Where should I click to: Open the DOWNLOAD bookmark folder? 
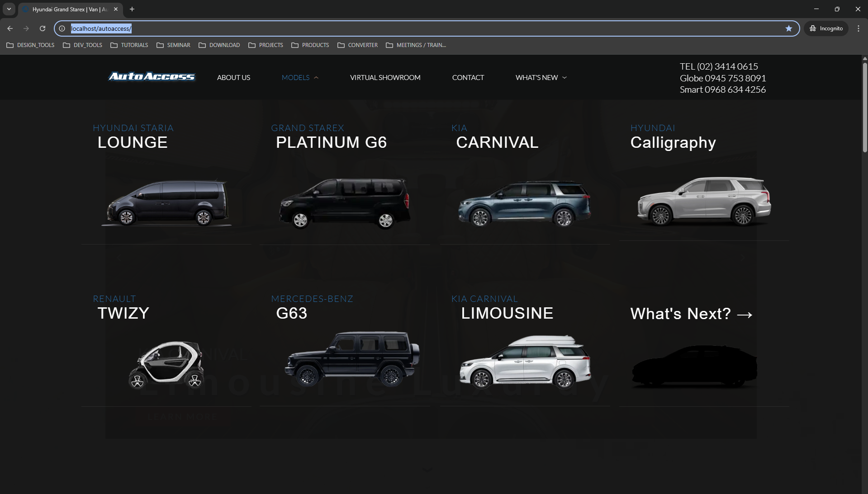click(x=219, y=45)
